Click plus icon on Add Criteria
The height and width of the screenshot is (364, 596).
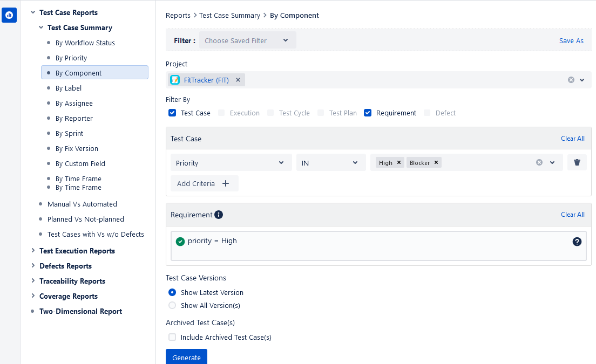226,183
